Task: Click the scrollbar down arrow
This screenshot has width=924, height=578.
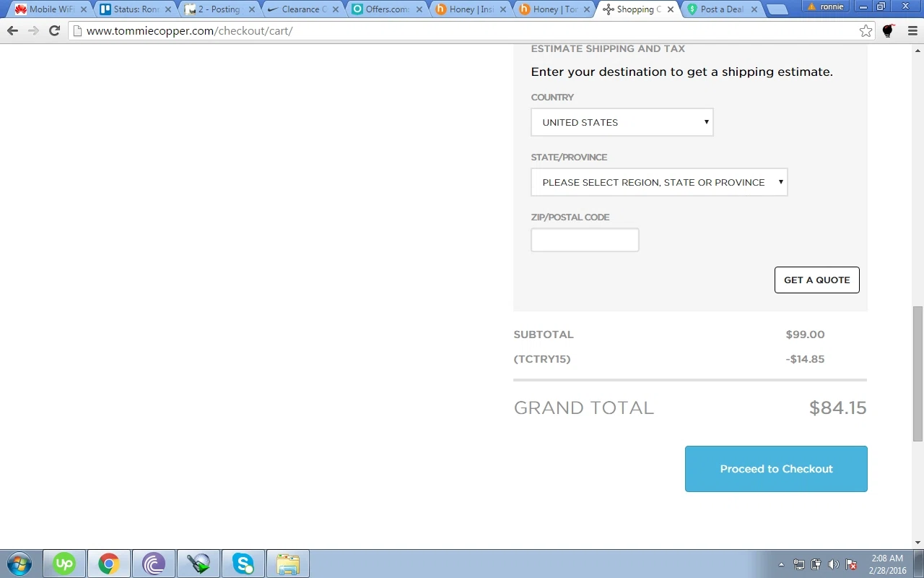Action: pyautogui.click(x=918, y=543)
